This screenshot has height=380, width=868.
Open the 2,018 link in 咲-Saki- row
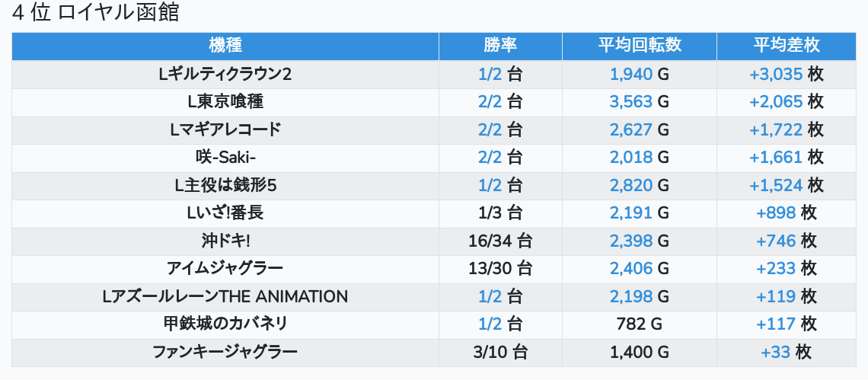(x=630, y=158)
